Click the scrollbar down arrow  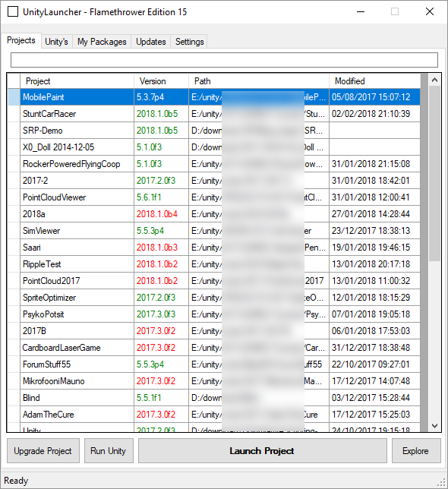click(x=434, y=425)
